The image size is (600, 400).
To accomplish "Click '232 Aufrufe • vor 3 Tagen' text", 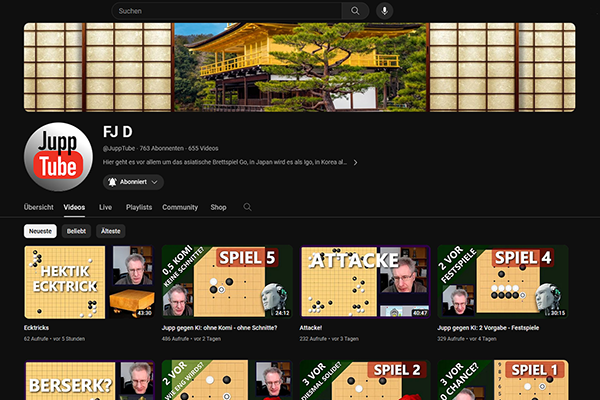I will [x=329, y=339].
